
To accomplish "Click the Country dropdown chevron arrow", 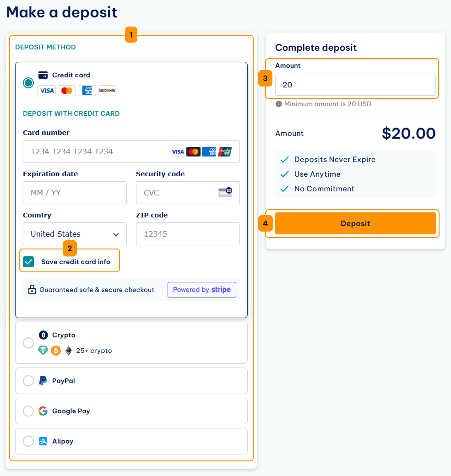I will (x=116, y=234).
